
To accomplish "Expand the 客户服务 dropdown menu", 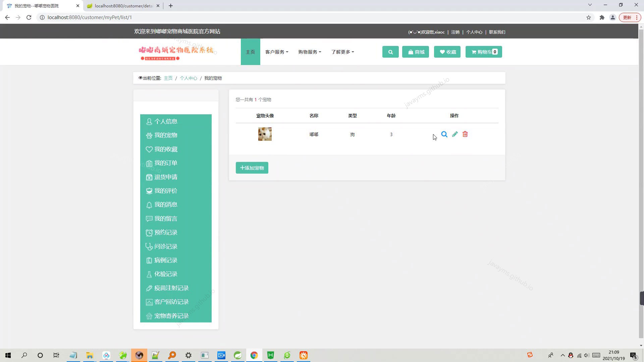I will [x=277, y=52].
